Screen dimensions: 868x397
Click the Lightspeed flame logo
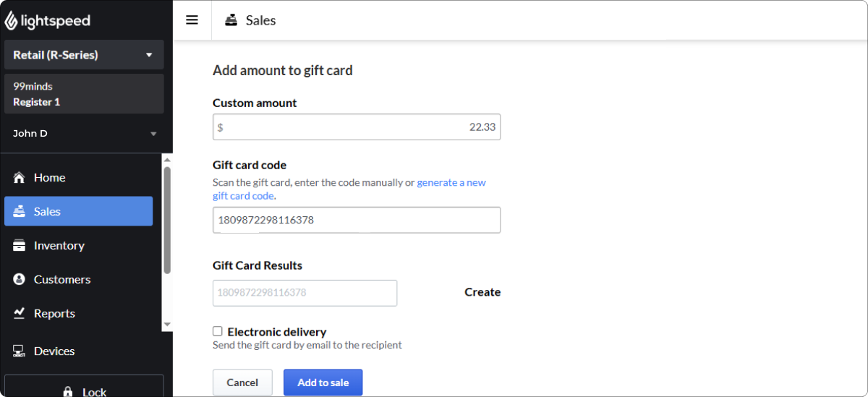tap(12, 20)
